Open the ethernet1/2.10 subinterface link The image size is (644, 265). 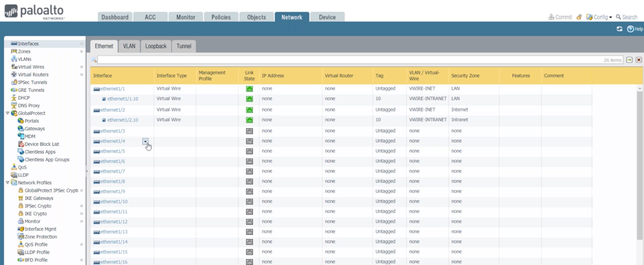tap(122, 121)
